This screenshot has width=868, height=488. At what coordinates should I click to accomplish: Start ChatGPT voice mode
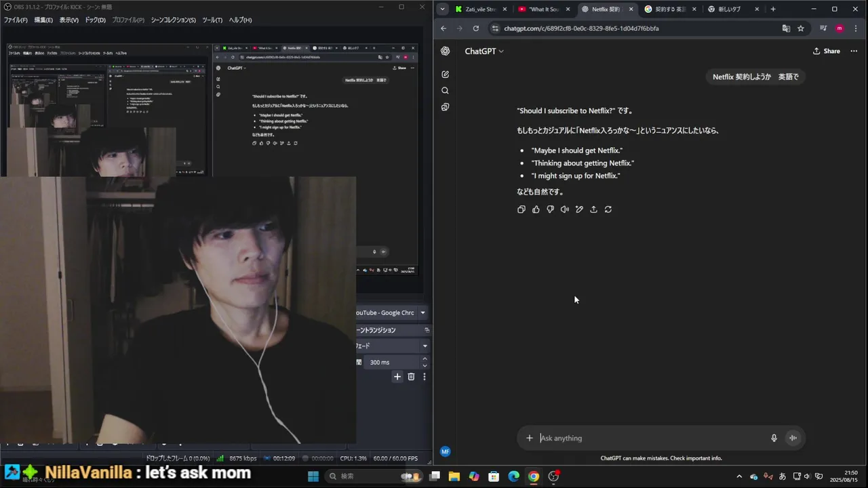click(793, 438)
